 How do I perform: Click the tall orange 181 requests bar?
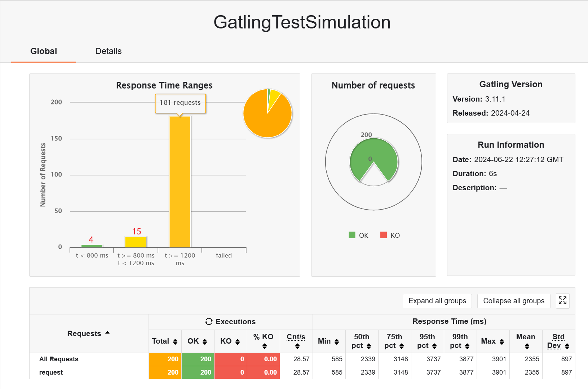coord(180,182)
